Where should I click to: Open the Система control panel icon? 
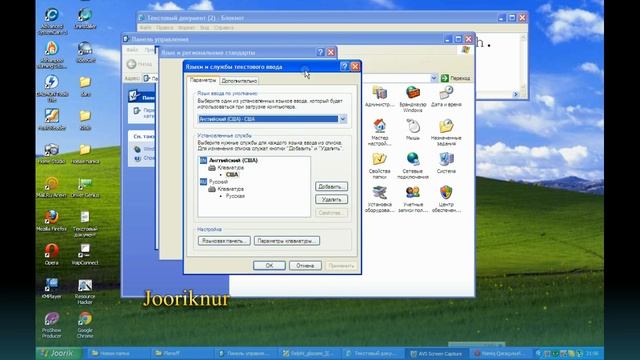[446, 163]
